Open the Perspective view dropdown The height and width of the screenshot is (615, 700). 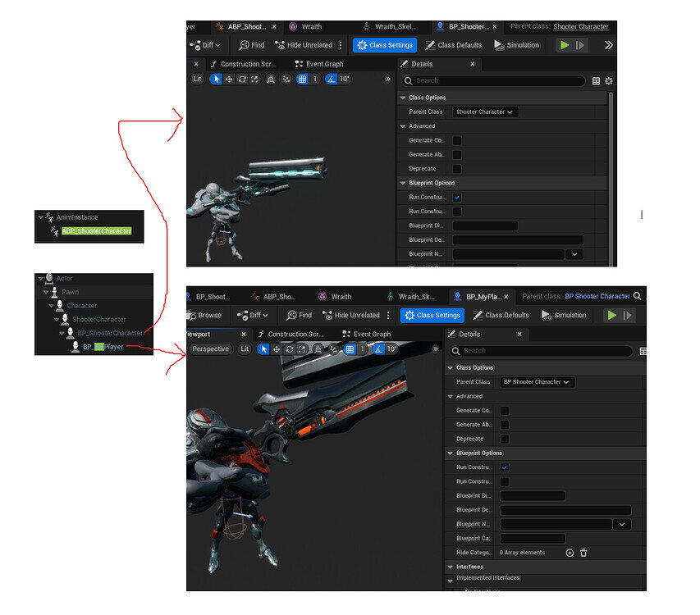pyautogui.click(x=210, y=348)
